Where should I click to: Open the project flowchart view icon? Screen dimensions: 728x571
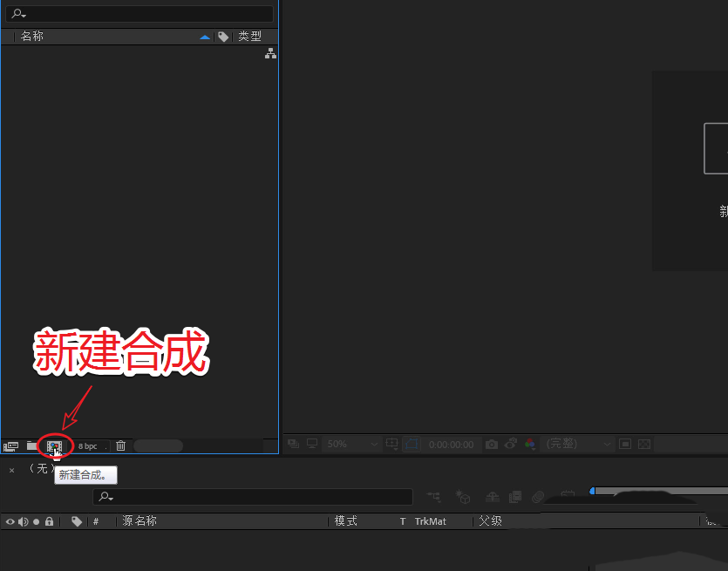click(x=270, y=53)
